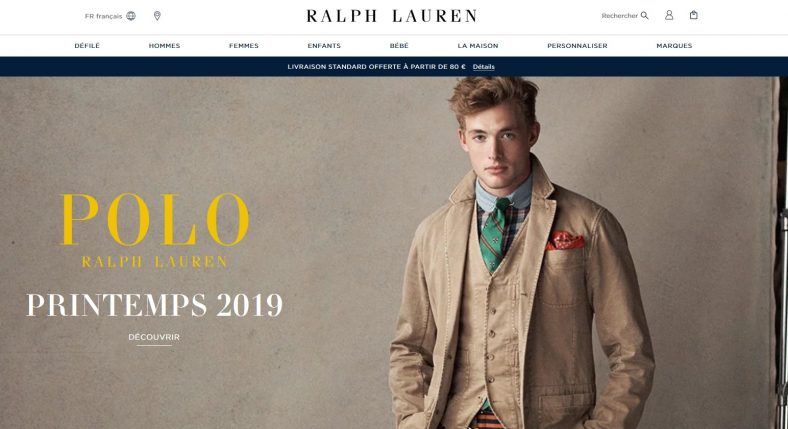
Task: Click the yellow Polo Ralph Lauren logo
Action: [155, 231]
